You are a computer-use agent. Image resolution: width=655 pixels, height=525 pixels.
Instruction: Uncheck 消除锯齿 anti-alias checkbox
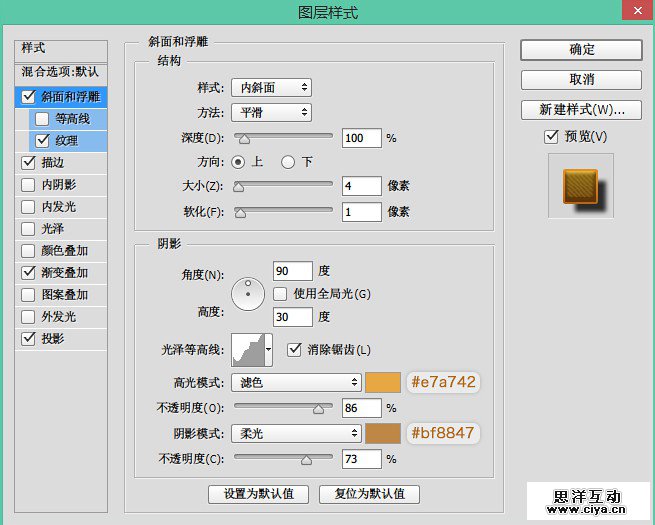[295, 349]
